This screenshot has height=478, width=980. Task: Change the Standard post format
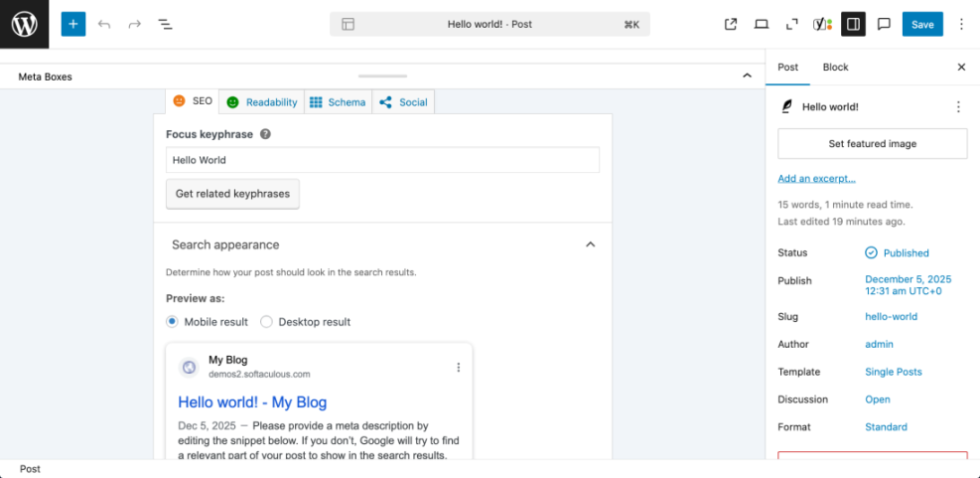[x=886, y=426]
